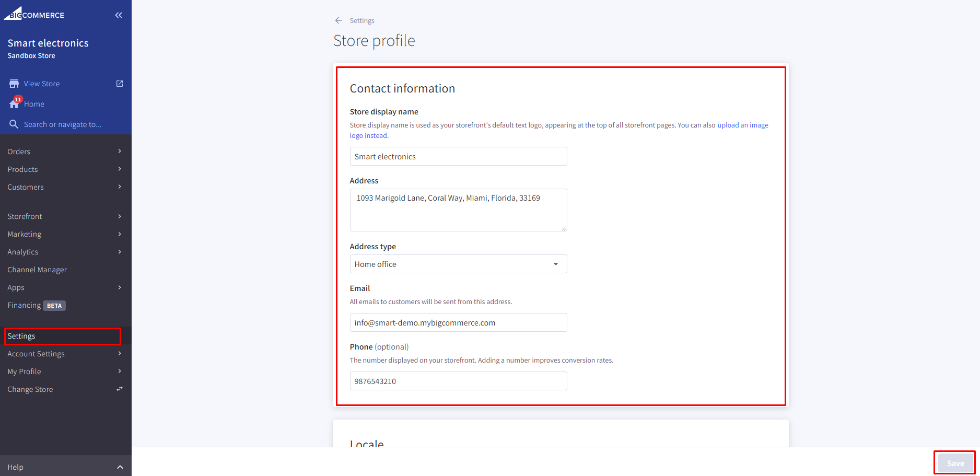980x476 pixels.
Task: Click the Store display name field
Action: click(458, 156)
